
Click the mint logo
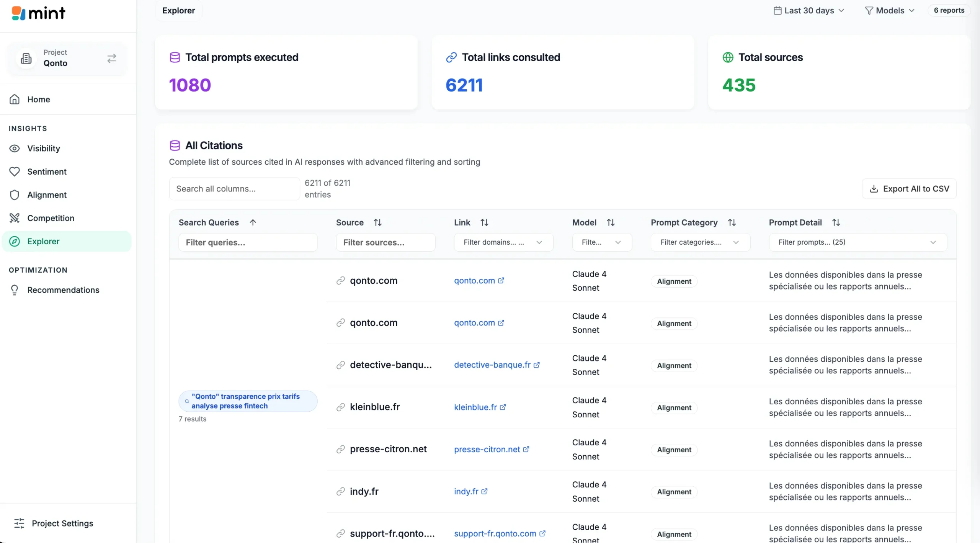point(38,13)
